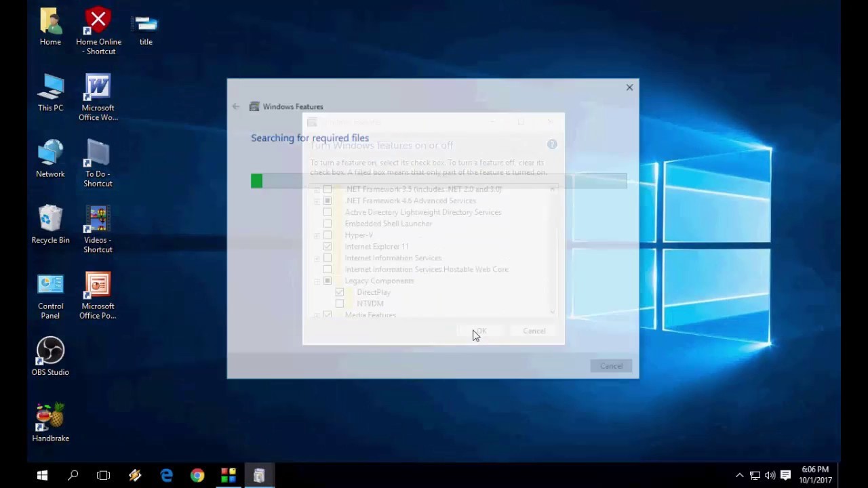Screen dimensions: 868x488
Task: Open OBS Studio from the desktop
Action: tap(50, 356)
